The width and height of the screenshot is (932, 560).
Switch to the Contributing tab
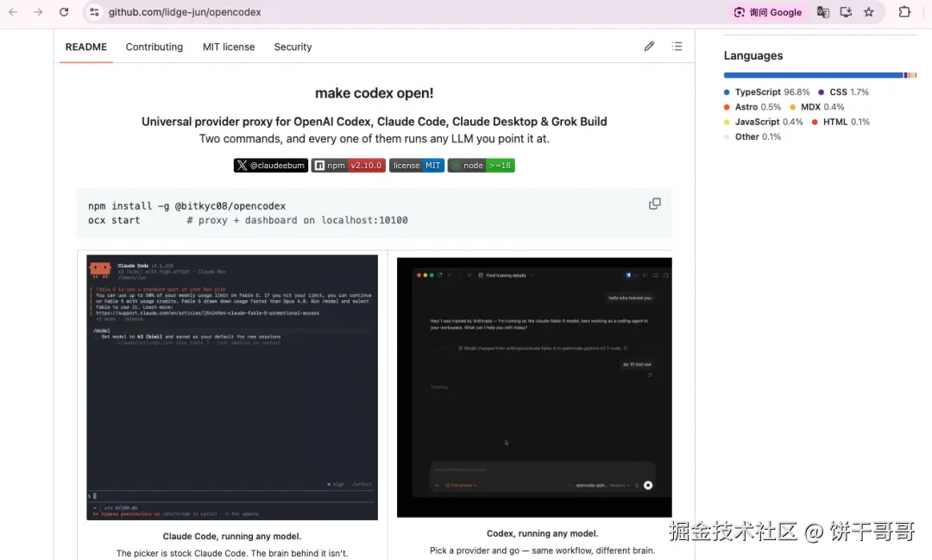[154, 47]
